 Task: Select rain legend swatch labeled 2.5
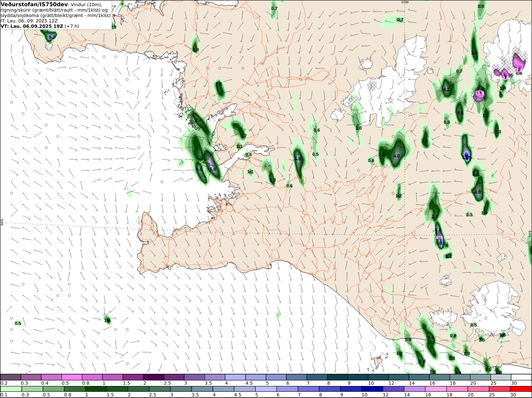point(160,389)
